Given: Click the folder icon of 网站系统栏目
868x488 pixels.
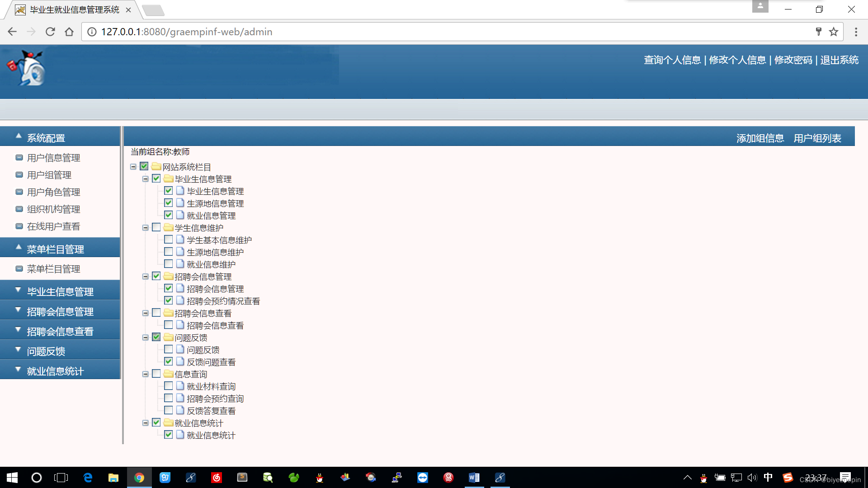Looking at the screenshot, I should 156,166.
